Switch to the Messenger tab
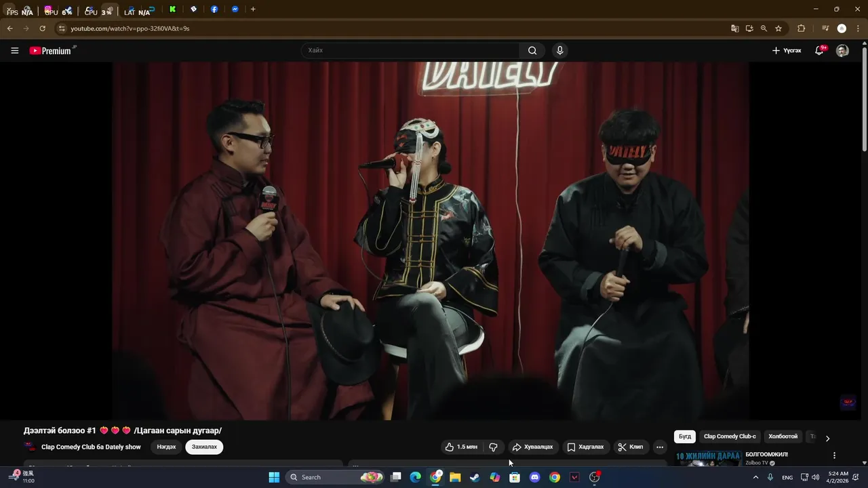 235,9
